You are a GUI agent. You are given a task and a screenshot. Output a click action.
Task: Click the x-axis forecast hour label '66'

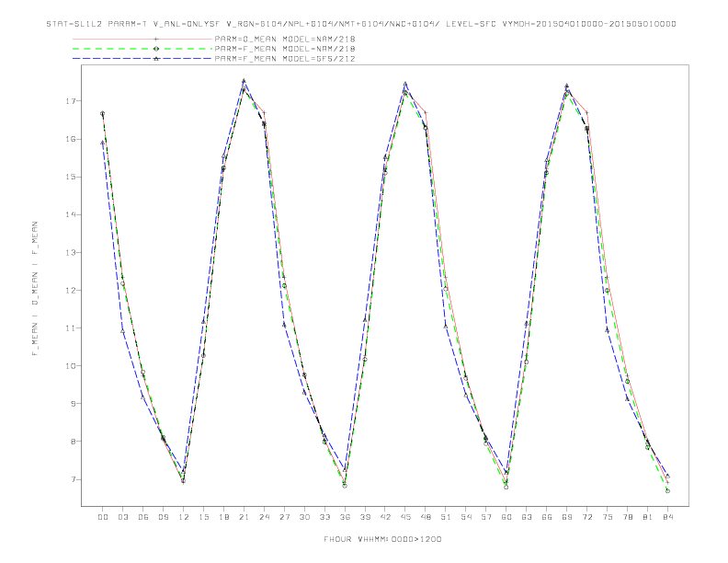click(x=547, y=517)
